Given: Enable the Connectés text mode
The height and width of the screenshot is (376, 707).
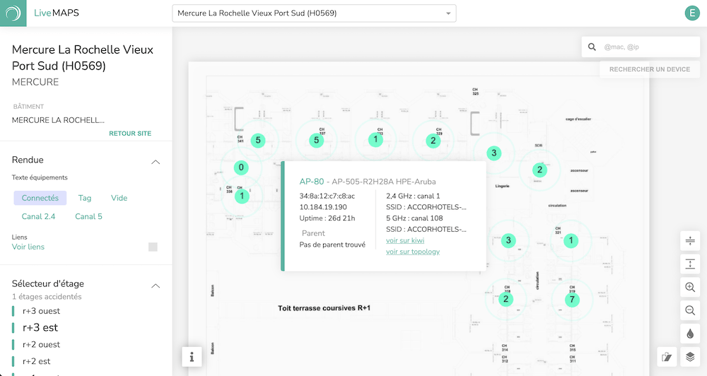Looking at the screenshot, I should (x=40, y=198).
